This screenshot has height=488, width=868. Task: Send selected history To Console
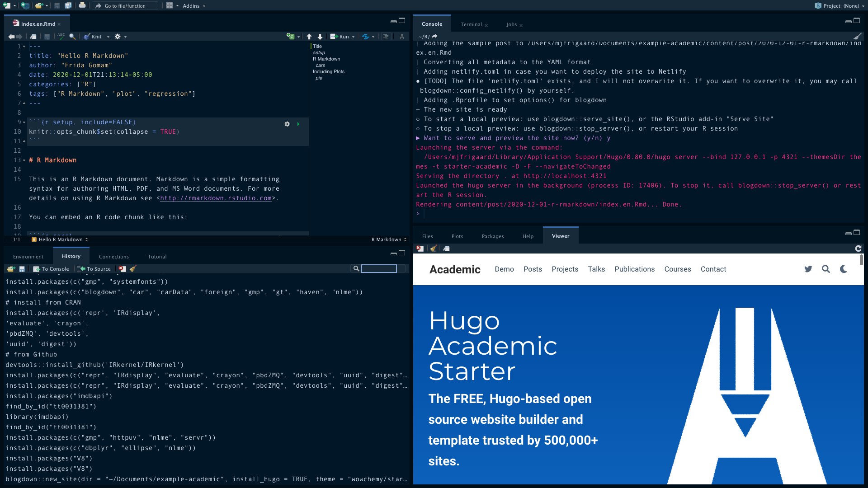51,269
